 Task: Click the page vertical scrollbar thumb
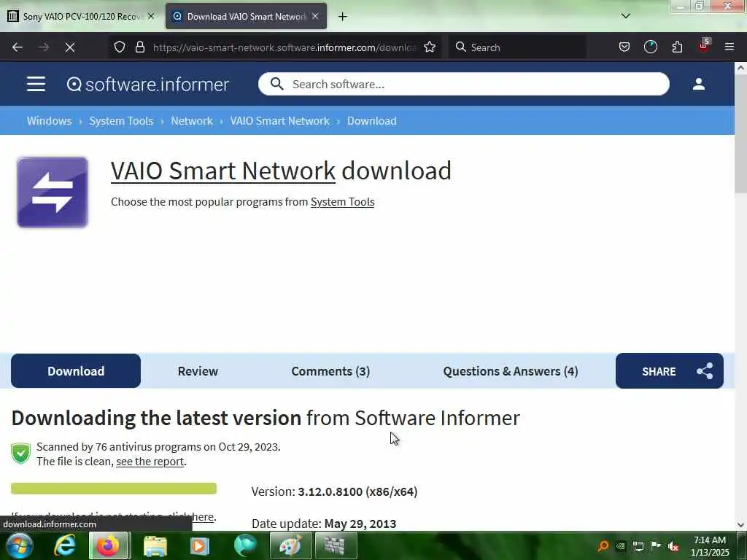(x=740, y=134)
